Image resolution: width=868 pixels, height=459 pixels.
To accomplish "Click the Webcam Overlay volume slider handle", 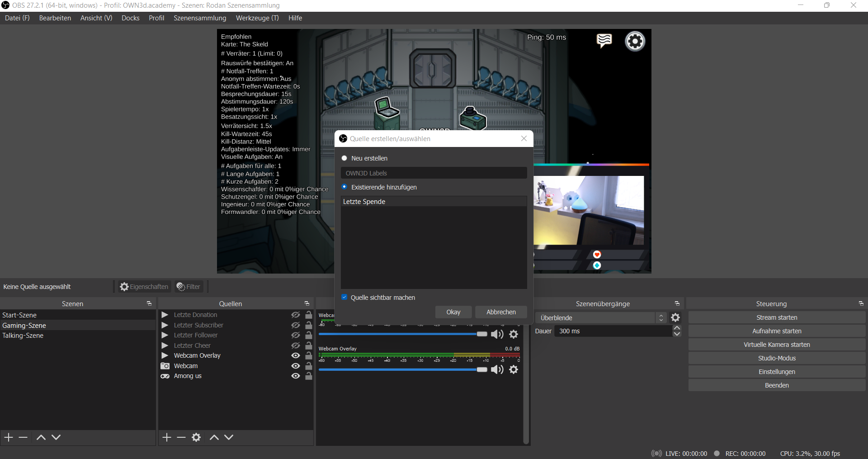I will click(482, 369).
